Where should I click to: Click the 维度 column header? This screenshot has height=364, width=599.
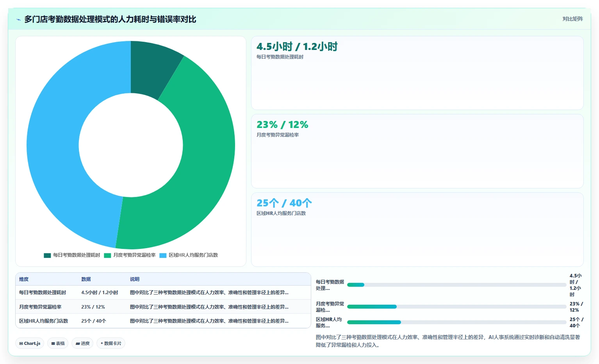(24, 279)
